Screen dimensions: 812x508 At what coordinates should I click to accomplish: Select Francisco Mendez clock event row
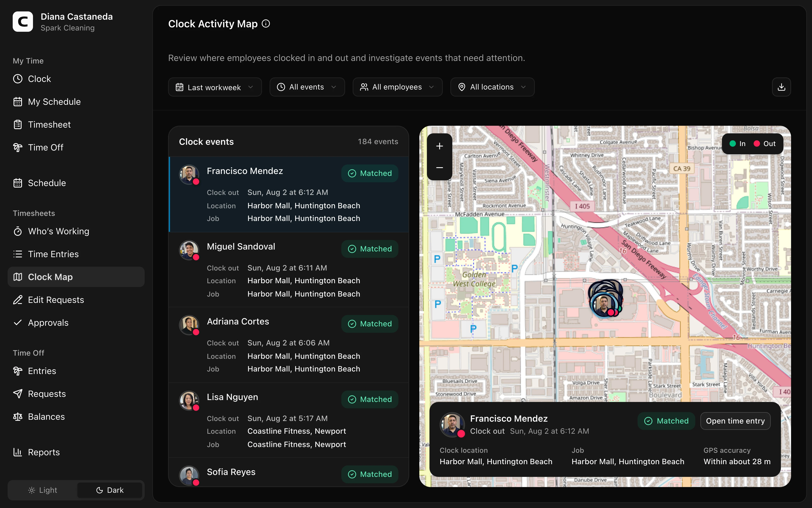tap(289, 195)
